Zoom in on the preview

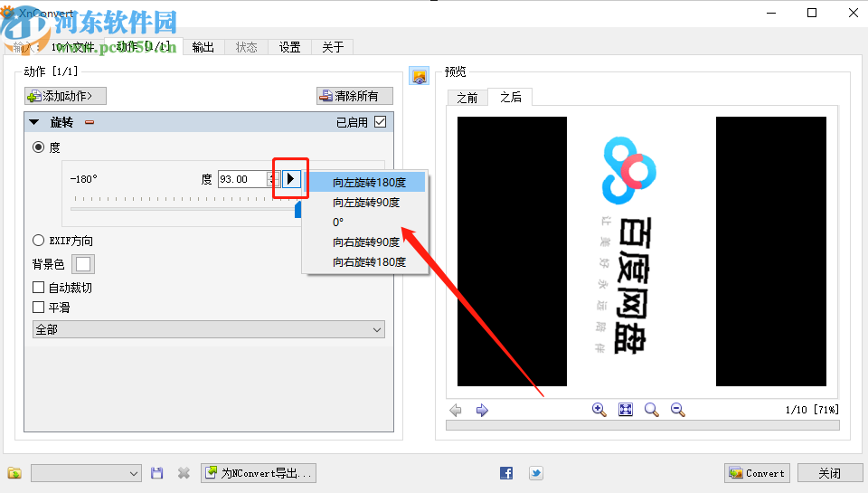[x=599, y=410]
